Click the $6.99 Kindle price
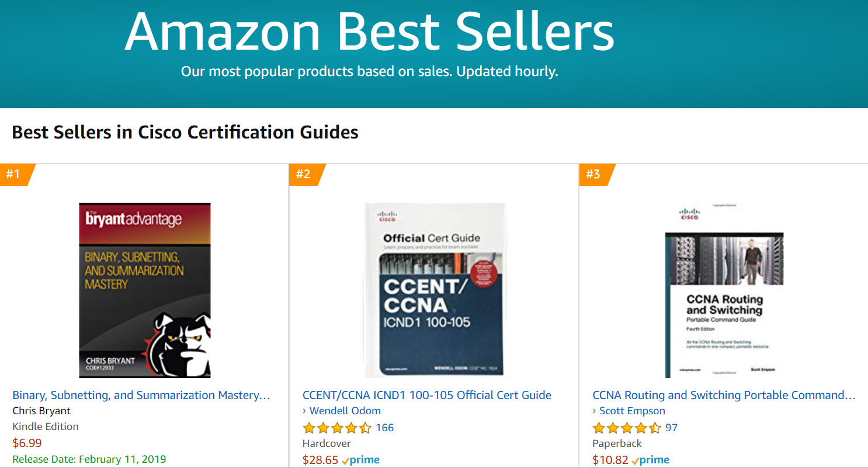 pyautogui.click(x=27, y=443)
